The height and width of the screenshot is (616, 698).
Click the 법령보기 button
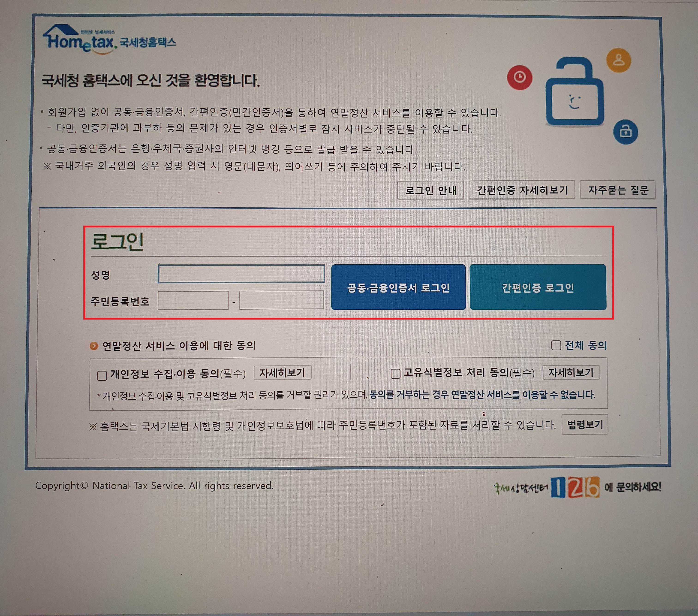click(x=585, y=425)
